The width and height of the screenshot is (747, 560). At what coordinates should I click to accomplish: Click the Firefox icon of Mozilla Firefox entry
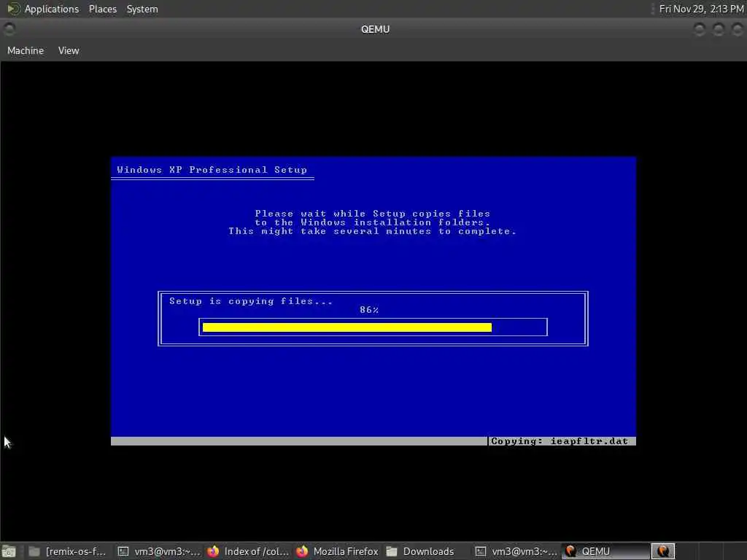tap(302, 551)
